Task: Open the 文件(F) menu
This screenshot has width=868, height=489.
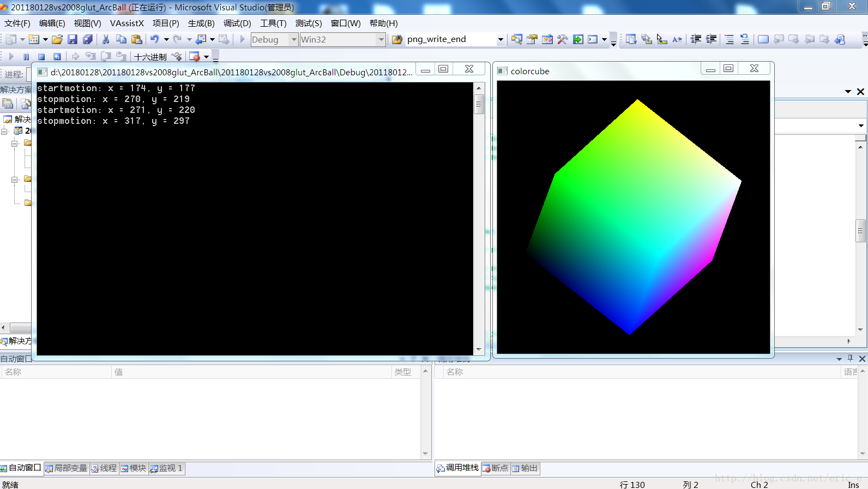Action: coord(17,23)
